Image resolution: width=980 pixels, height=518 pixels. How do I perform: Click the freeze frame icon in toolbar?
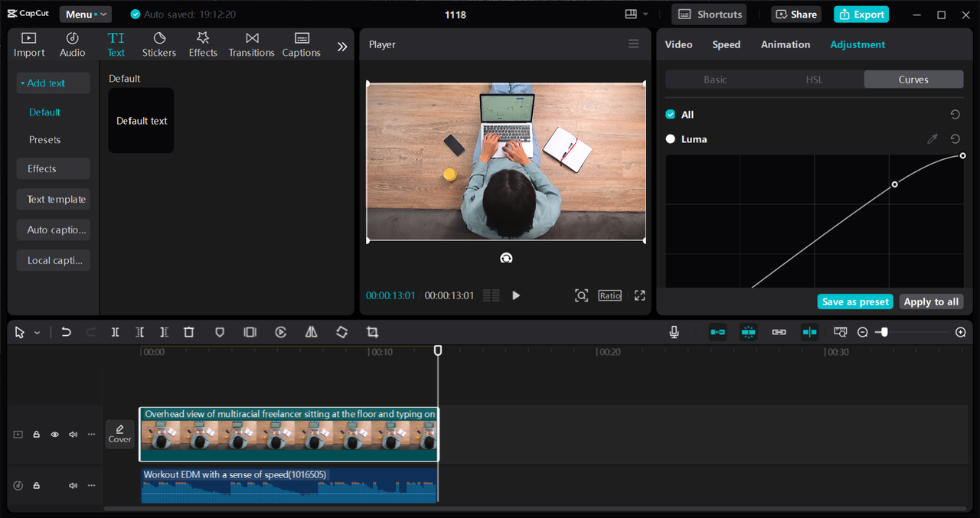pyautogui.click(x=250, y=332)
